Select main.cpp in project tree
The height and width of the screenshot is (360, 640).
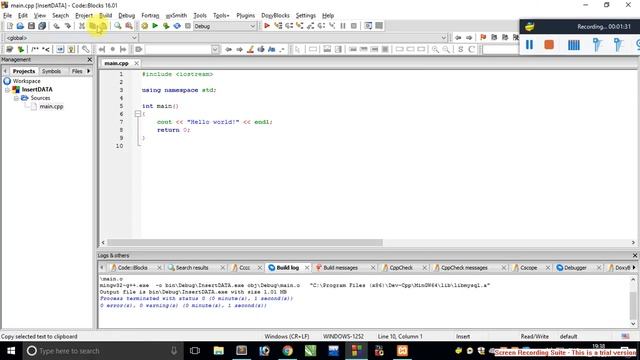point(51,107)
